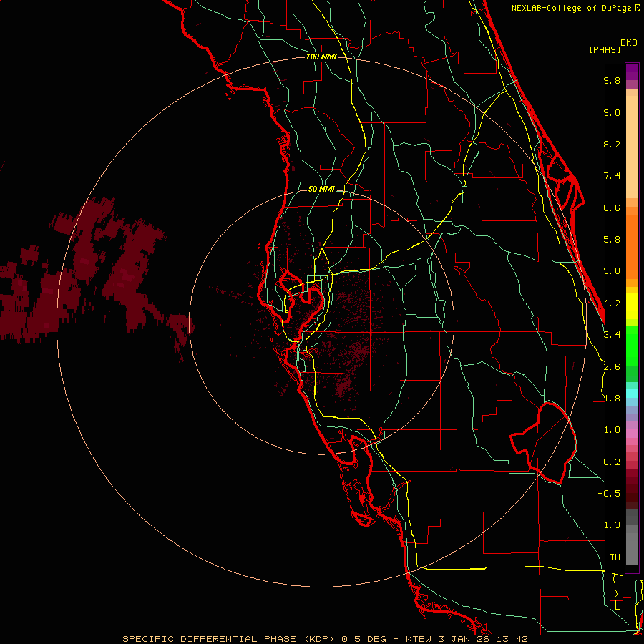Pick the bright green color bar segment
Image resolution: width=644 pixels, height=644 pixels.
pos(632,345)
